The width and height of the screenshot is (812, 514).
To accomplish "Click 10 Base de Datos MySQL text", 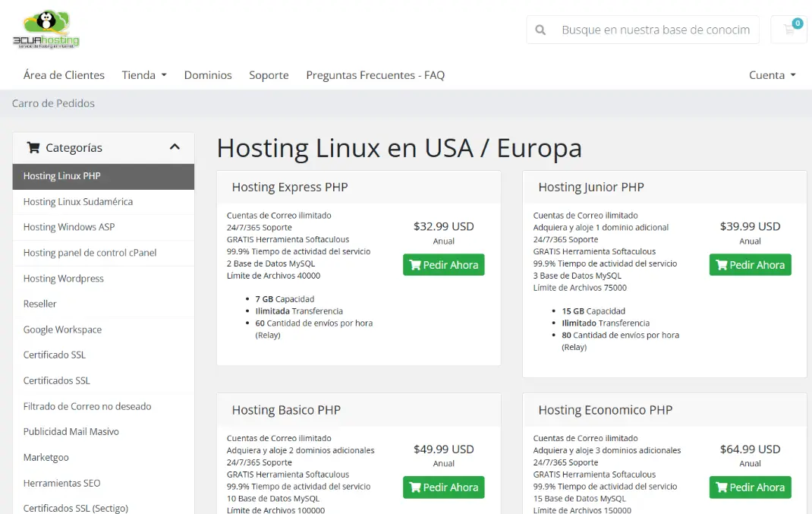I will (x=273, y=499).
